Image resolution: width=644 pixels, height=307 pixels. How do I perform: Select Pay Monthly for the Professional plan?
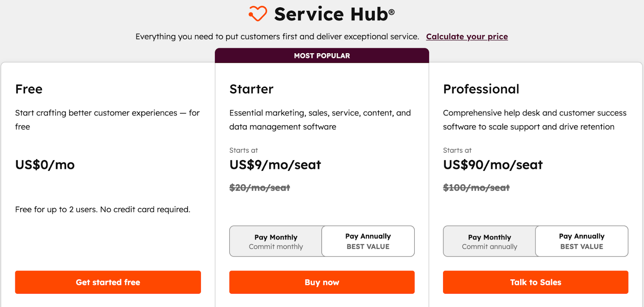pos(489,241)
